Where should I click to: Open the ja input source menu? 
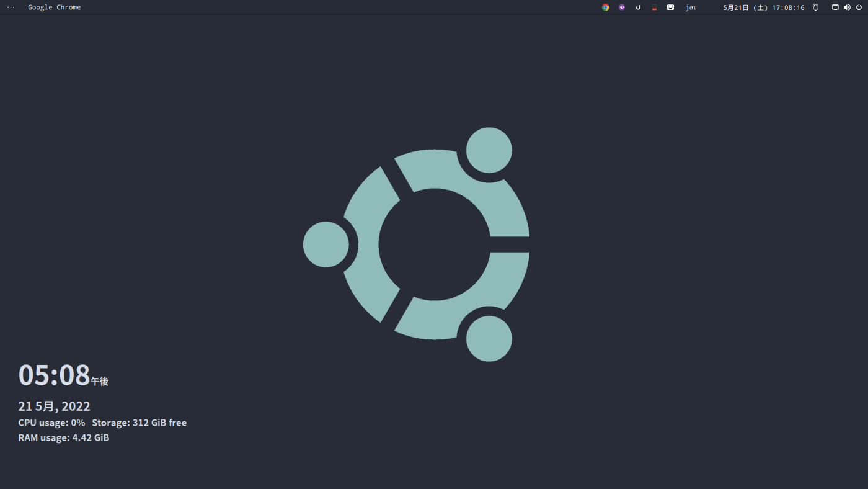(691, 7)
